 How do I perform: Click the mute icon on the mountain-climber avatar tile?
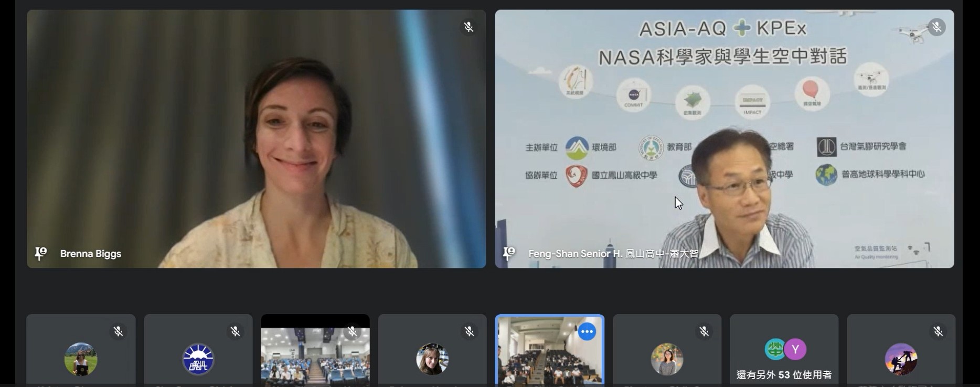pyautogui.click(x=938, y=331)
